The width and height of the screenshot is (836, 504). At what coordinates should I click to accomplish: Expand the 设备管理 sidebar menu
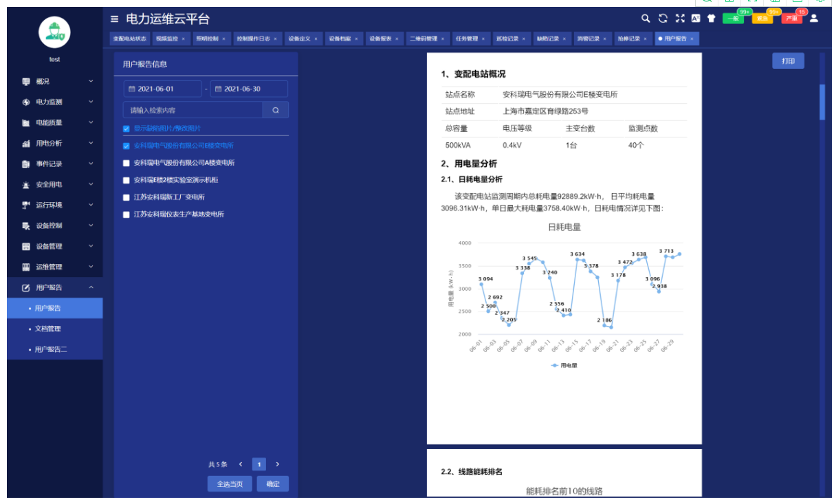pyautogui.click(x=55, y=246)
